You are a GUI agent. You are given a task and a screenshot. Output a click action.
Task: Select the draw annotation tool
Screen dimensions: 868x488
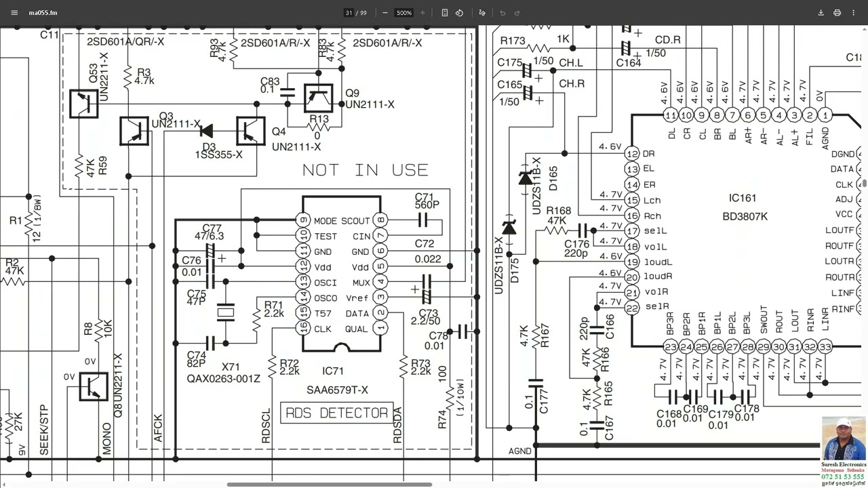pyautogui.click(x=482, y=13)
